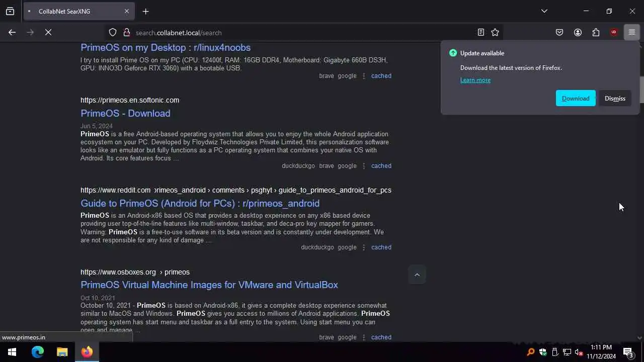Open the Extensions menu
The width and height of the screenshot is (644, 362).
pos(596,32)
